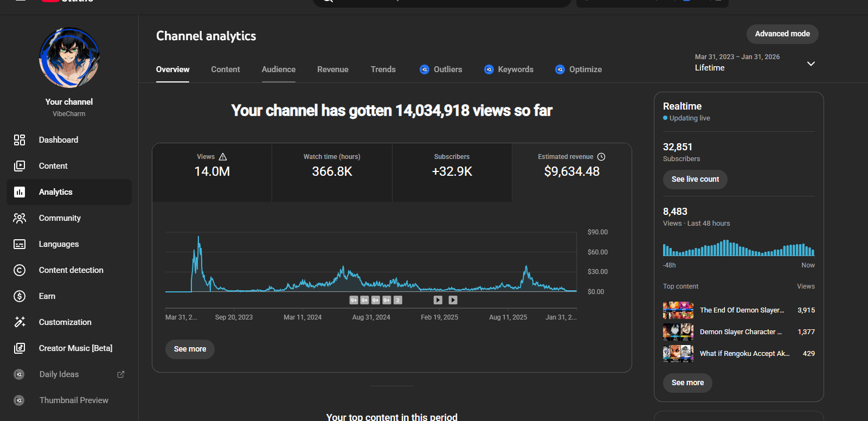
Task: Click the Advanced mode button
Action: pos(782,34)
